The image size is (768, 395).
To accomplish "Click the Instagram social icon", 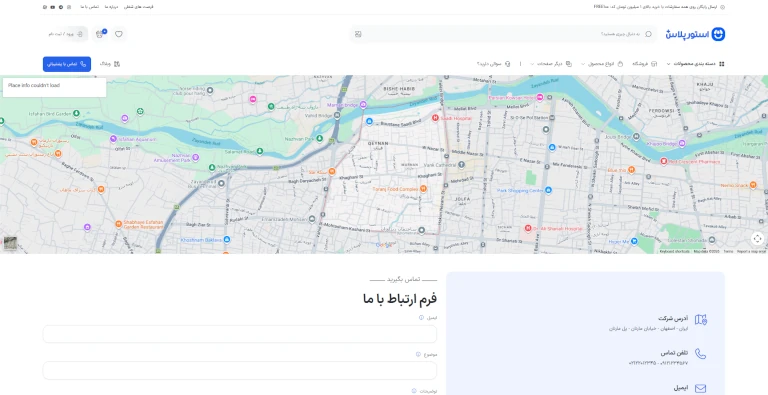I will pyautogui.click(x=69, y=7).
